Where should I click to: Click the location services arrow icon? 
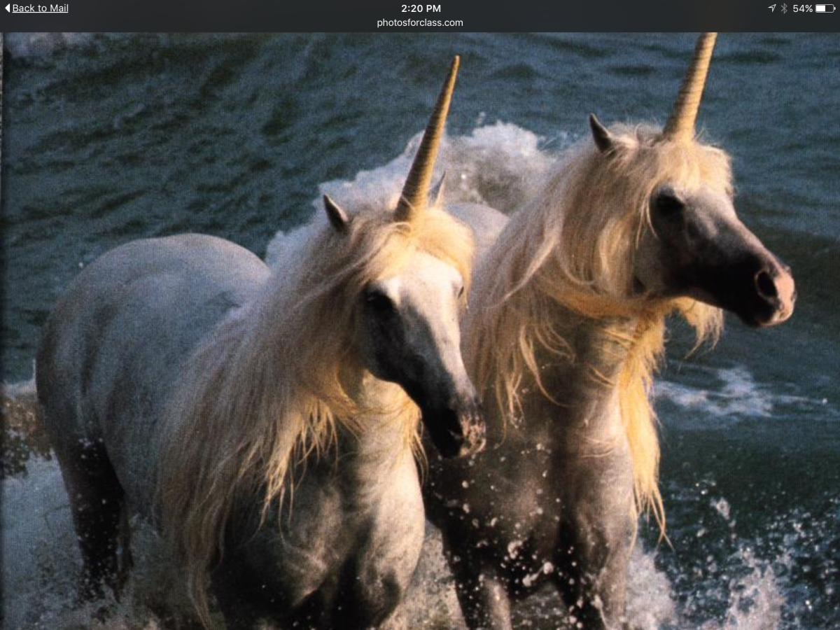(771, 8)
